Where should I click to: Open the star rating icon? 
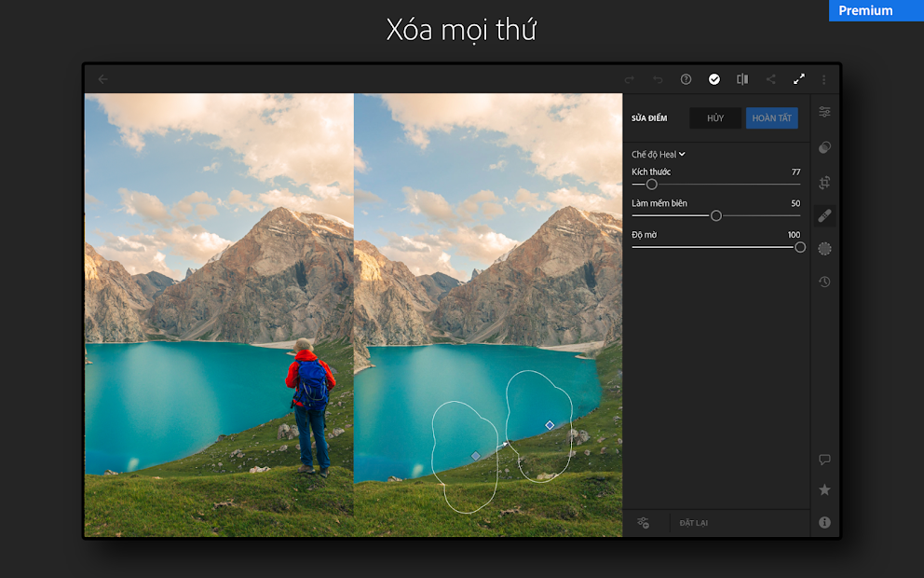(x=824, y=489)
